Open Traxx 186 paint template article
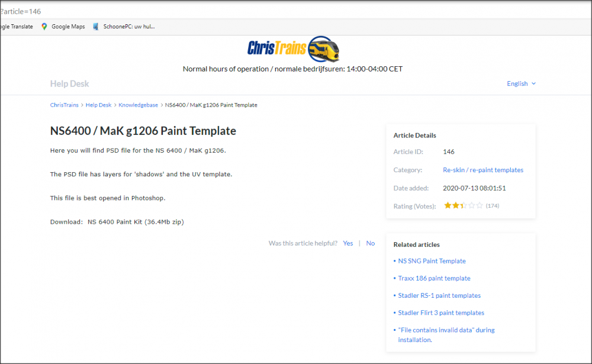The height and width of the screenshot is (364, 592). pos(434,278)
